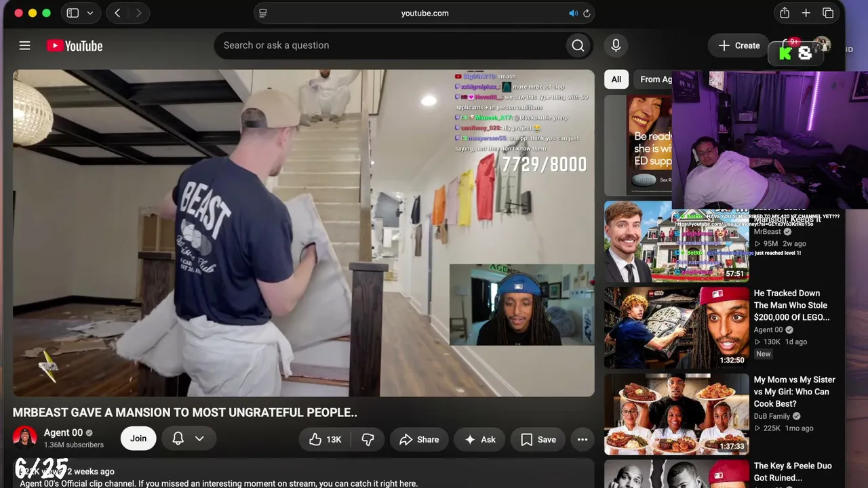Screen dimensions: 868x488
Task: Click the 'MRBEAST GAVE A MANSION' video title
Action: coord(185,412)
